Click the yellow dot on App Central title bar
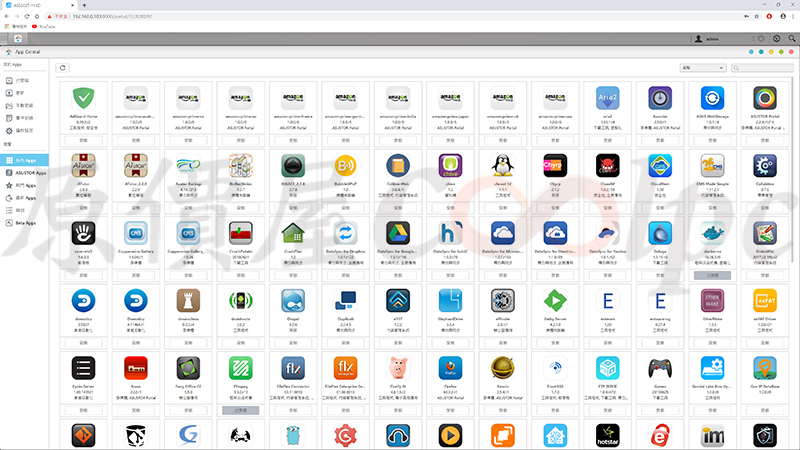The height and width of the screenshot is (450, 800). (771, 52)
